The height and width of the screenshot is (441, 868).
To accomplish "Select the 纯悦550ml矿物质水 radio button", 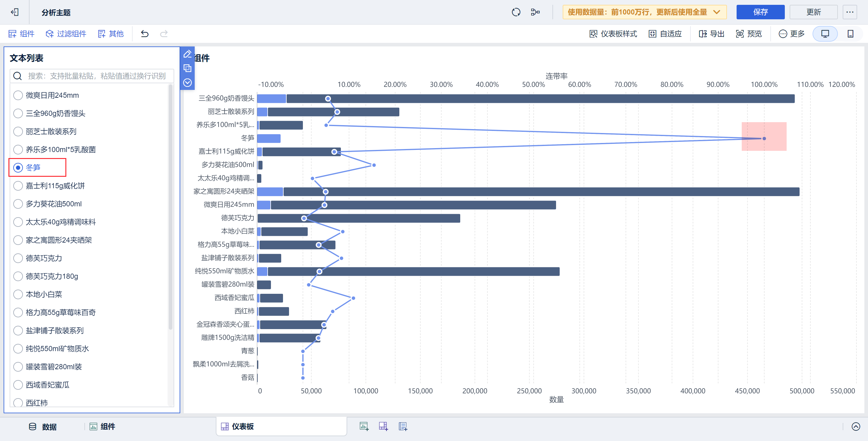I will click(x=18, y=349).
